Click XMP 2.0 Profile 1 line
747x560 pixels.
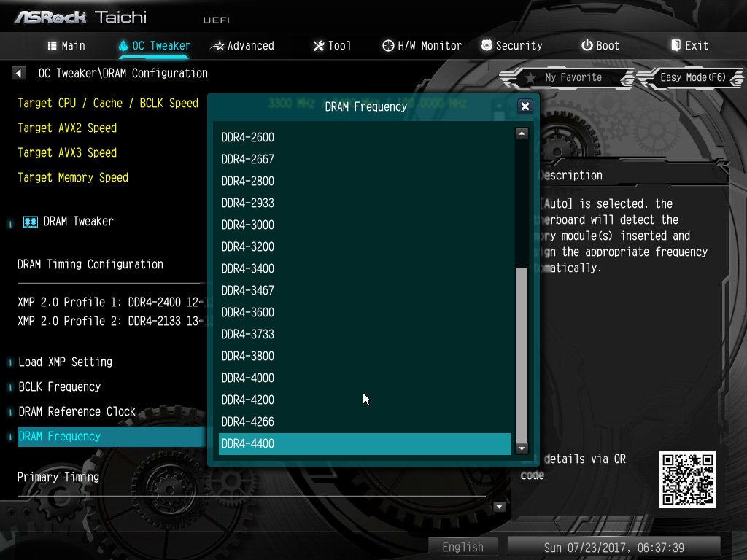click(x=111, y=303)
